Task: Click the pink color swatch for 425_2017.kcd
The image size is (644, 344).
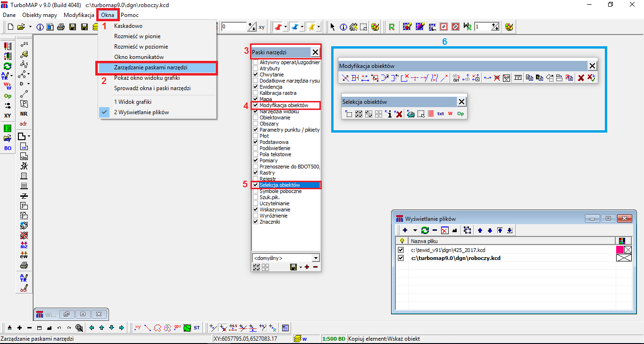Action: (620, 250)
